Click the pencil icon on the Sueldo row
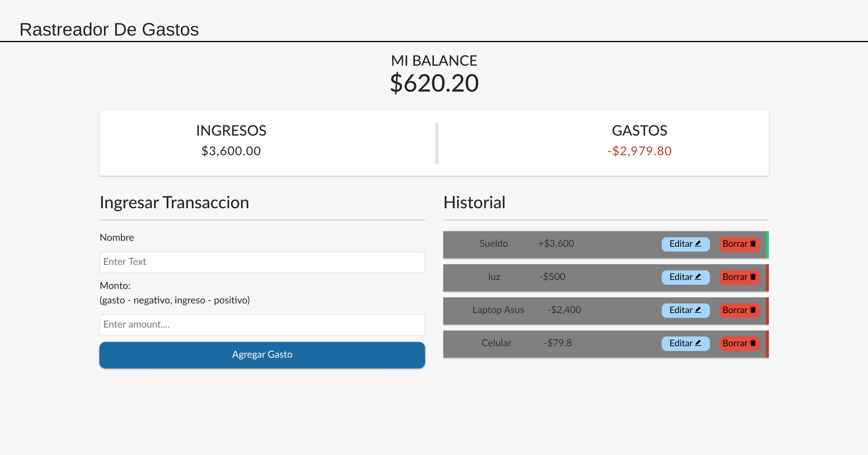The image size is (868, 455). click(x=698, y=243)
